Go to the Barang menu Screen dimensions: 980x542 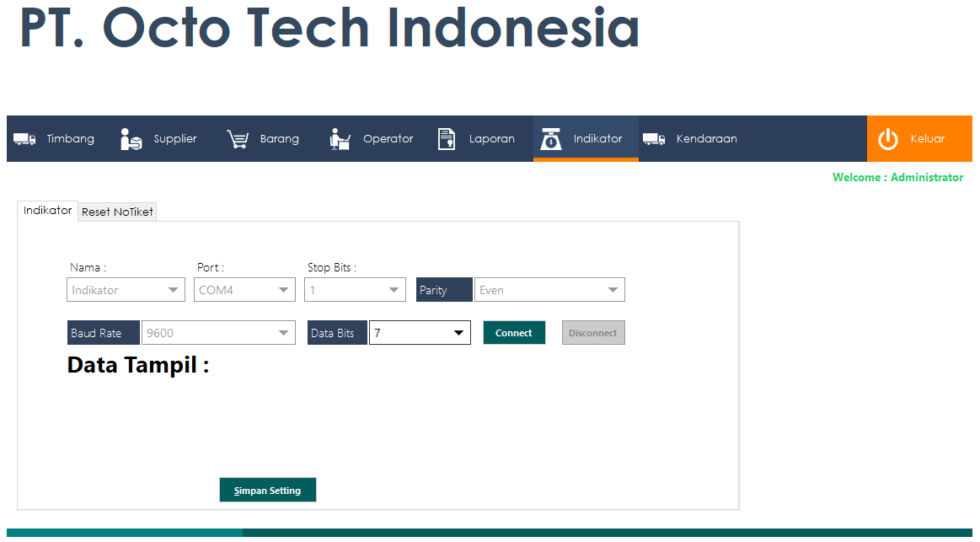280,139
